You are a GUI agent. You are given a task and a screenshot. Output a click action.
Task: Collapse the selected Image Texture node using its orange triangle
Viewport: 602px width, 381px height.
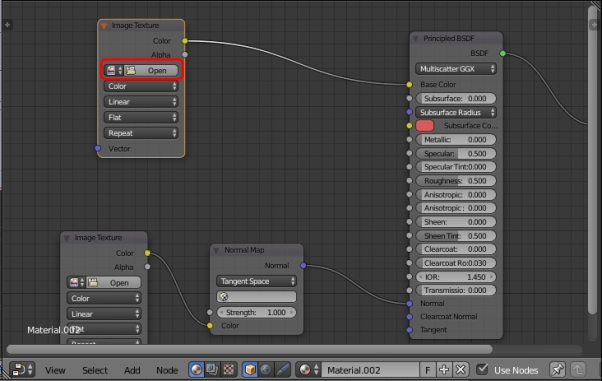(x=104, y=26)
